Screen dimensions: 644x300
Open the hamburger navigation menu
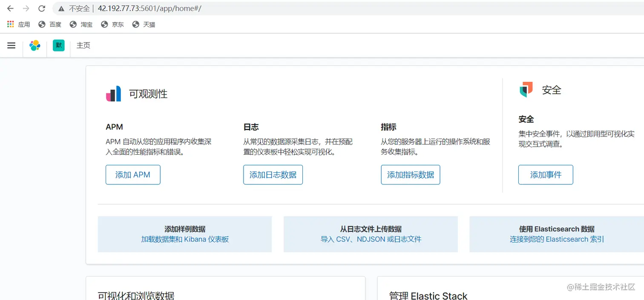pyautogui.click(x=11, y=45)
